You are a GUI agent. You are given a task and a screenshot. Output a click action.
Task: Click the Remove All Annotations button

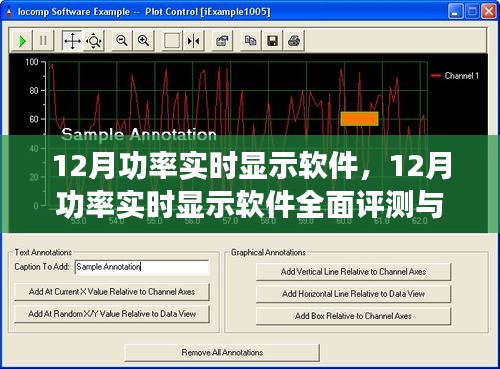[x=222, y=353]
